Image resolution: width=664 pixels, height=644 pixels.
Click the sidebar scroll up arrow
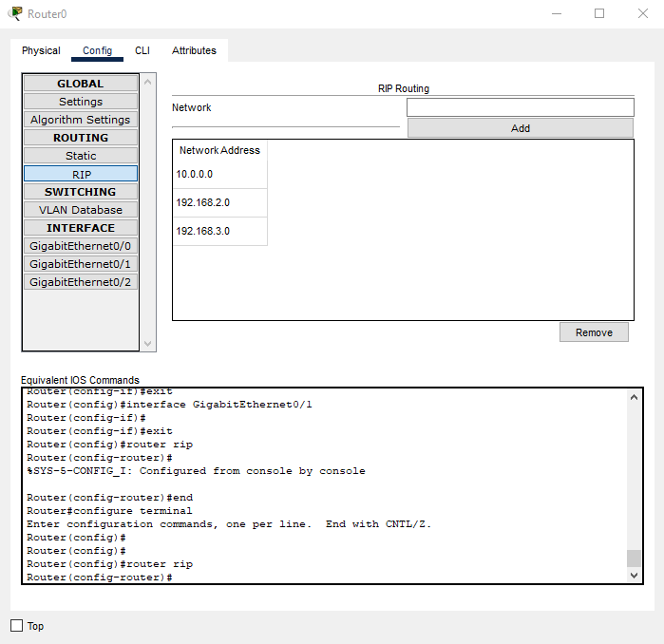coord(148,82)
